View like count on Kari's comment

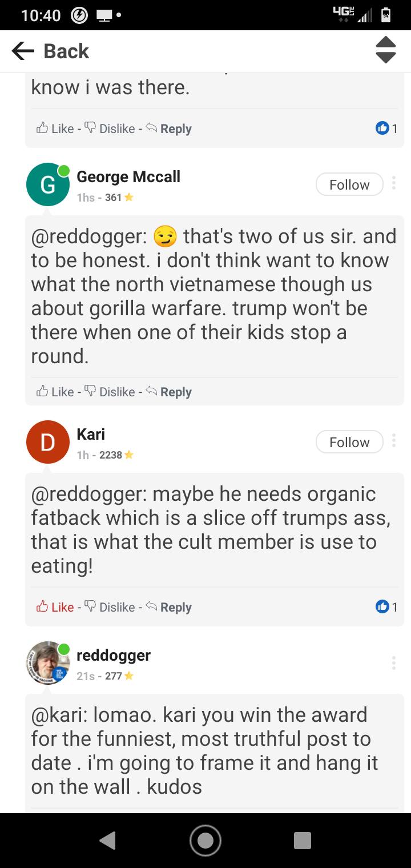[x=386, y=607]
